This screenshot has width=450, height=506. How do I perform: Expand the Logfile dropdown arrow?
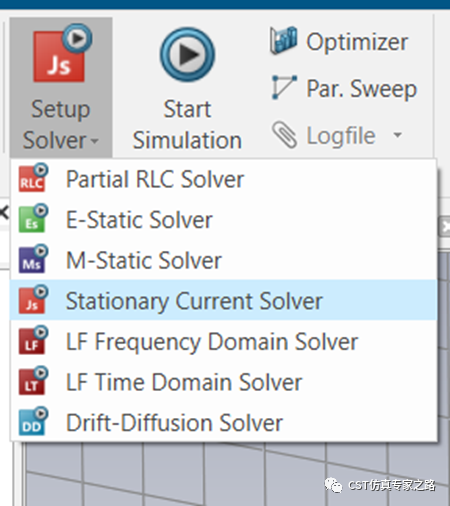pos(397,135)
